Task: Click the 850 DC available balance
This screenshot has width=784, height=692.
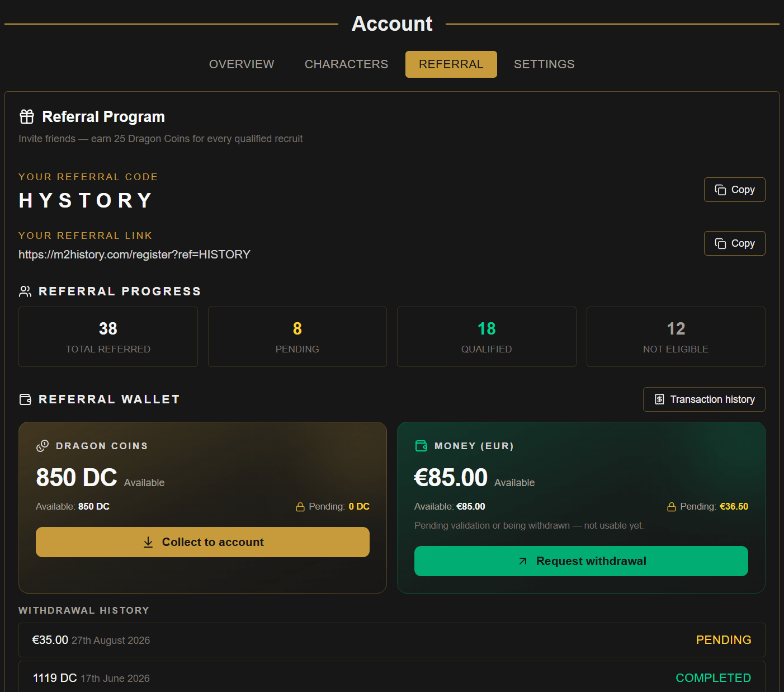Action: [x=77, y=478]
